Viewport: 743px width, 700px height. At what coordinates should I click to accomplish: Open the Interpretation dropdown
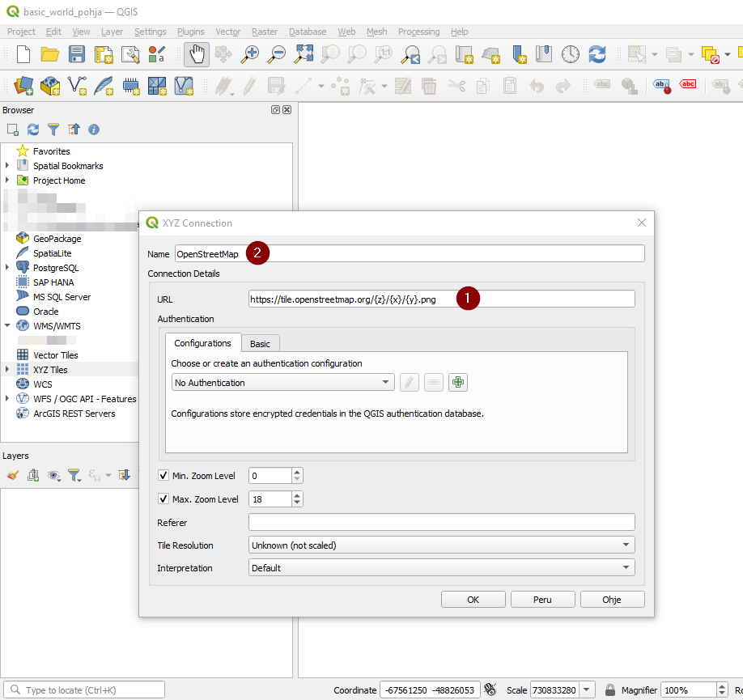coord(441,568)
